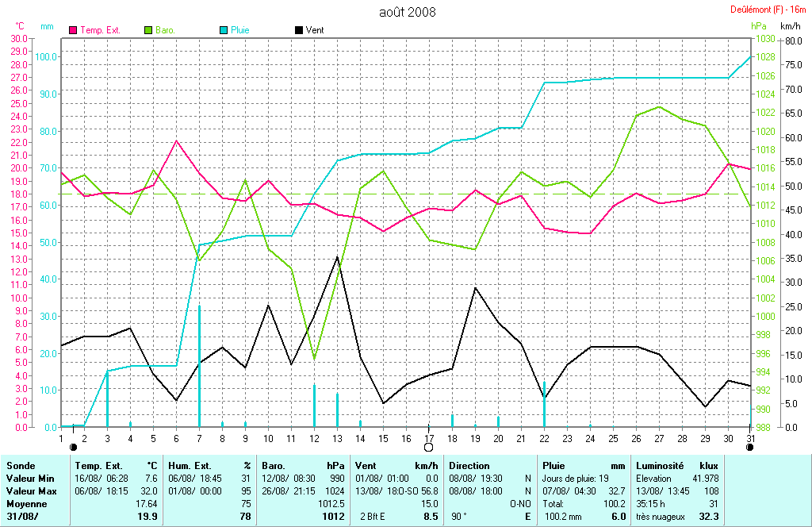The image size is (812, 527).
Task: Select the 'Luminosité' column header
Action: click(x=660, y=466)
